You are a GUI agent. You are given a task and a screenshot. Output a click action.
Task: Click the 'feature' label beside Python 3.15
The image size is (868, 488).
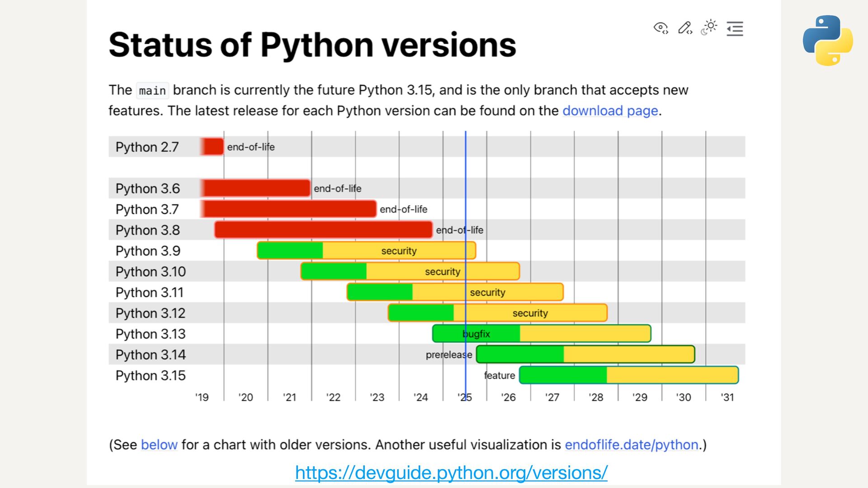[x=499, y=375]
